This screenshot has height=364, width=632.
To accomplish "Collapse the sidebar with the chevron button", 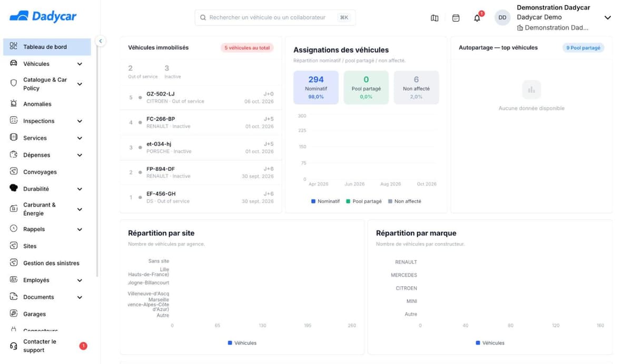I will 101,41.
